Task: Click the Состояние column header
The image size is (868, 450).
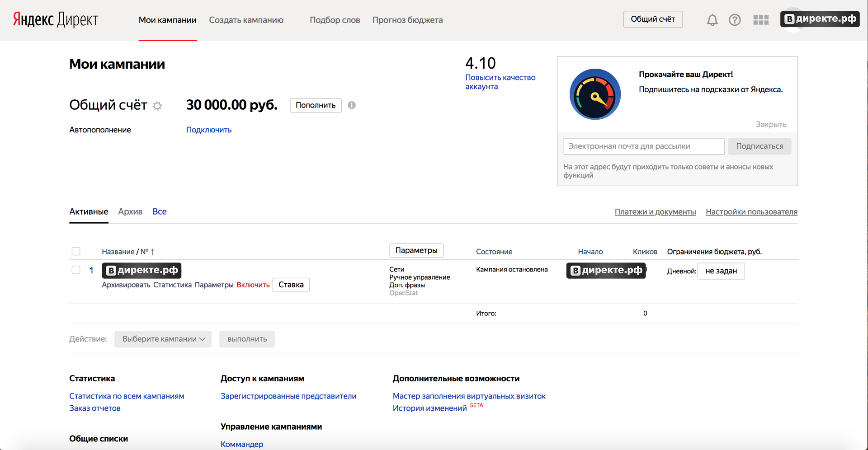Action: point(494,252)
